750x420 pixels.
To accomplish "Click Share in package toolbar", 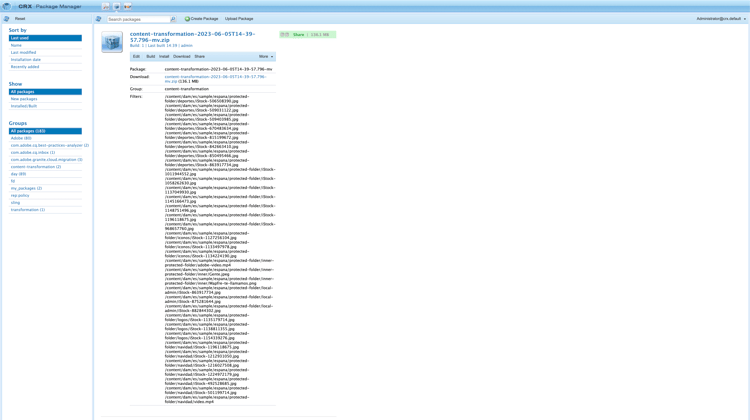I will 199,56.
